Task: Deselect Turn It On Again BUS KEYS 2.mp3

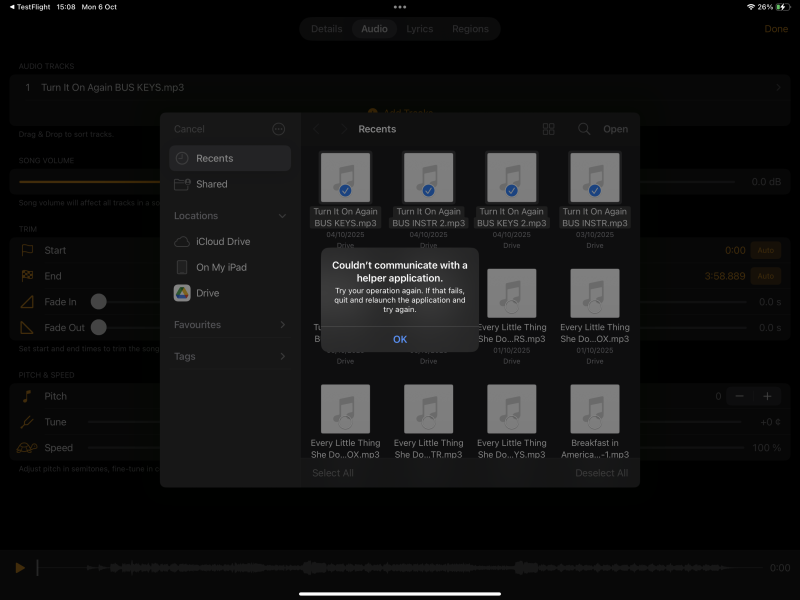Action: point(511,178)
